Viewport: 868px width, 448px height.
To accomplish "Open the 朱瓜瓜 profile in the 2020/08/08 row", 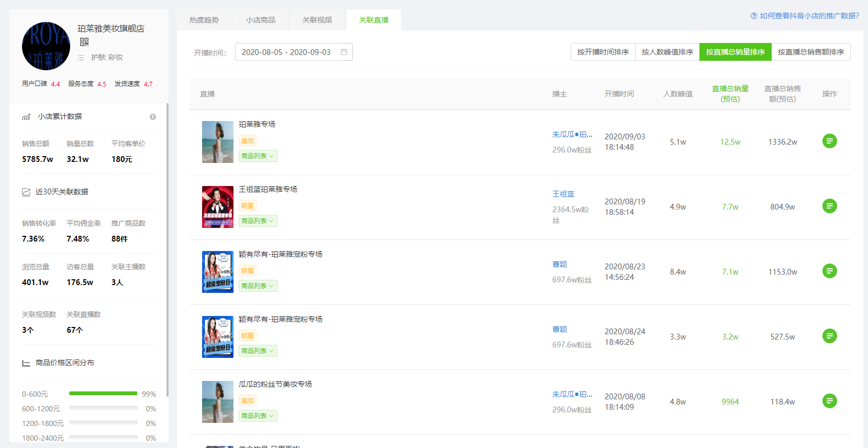I will click(x=572, y=395).
